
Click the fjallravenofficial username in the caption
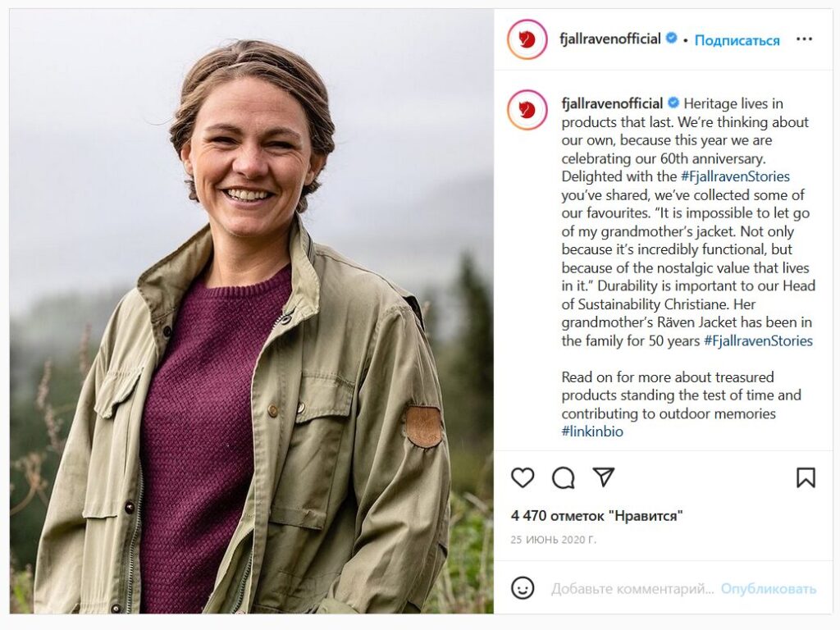click(612, 103)
